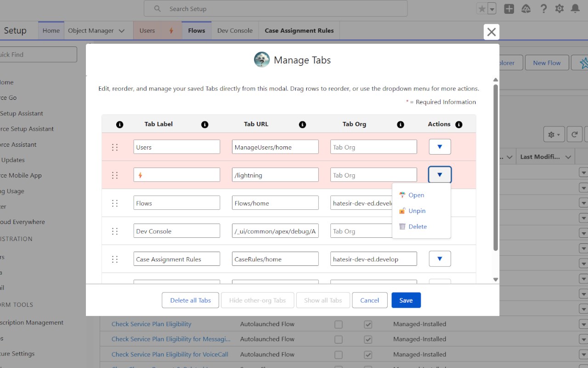Click the notifications bell icon

(575, 9)
